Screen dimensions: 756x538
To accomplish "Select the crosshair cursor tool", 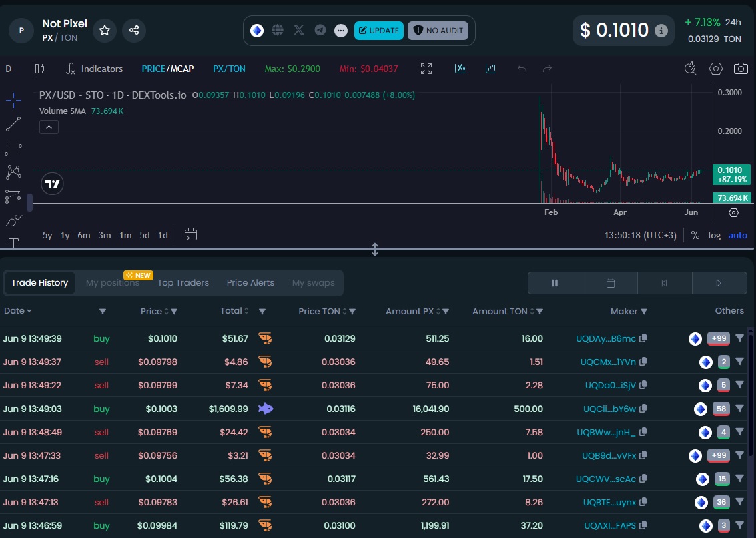I will pyautogui.click(x=13, y=100).
